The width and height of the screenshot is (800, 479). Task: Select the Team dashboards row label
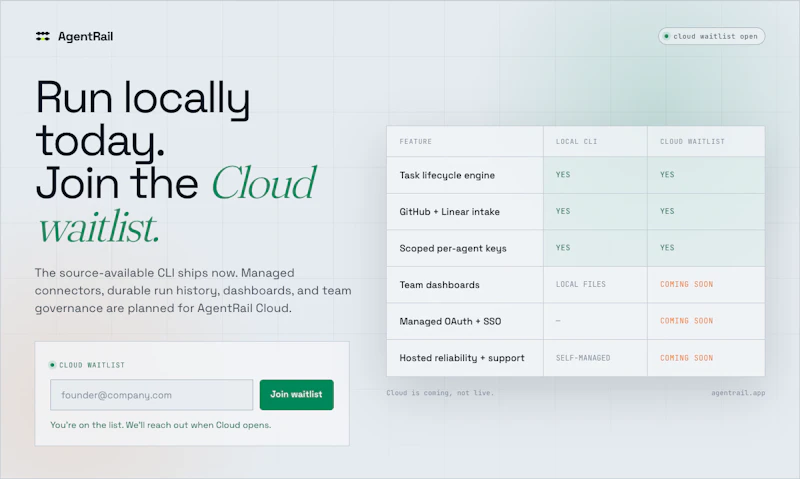pos(439,285)
